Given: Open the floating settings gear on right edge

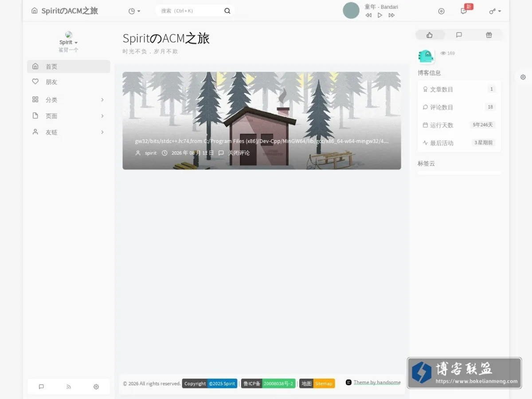Looking at the screenshot, I should (x=523, y=77).
